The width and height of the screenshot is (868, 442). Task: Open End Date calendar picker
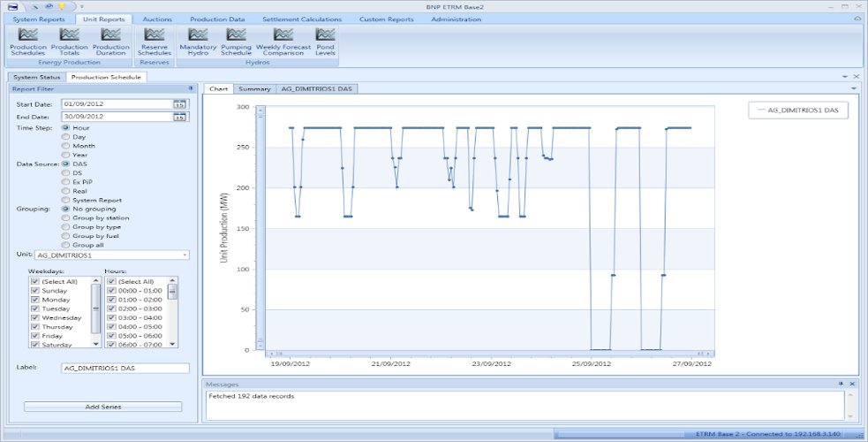(180, 117)
